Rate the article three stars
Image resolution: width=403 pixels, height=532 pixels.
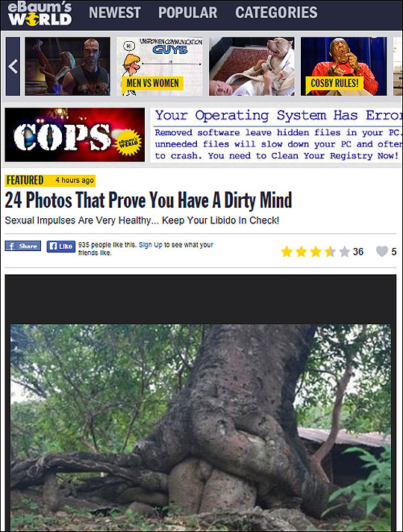point(316,252)
